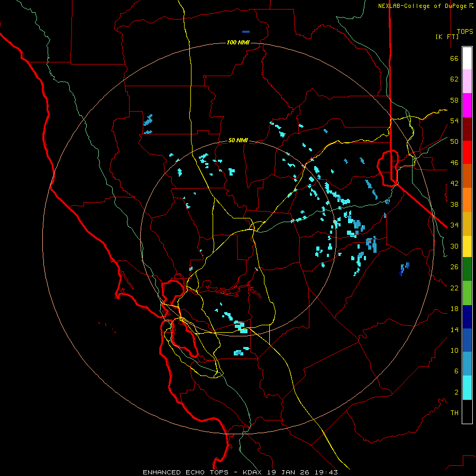This screenshot has width=476, height=476.
Task: Click the gold 38 kft legend swatch
Action: (x=467, y=223)
